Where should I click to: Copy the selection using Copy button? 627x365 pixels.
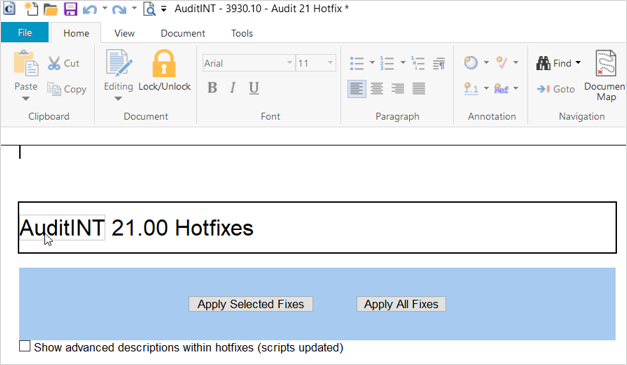(67, 89)
